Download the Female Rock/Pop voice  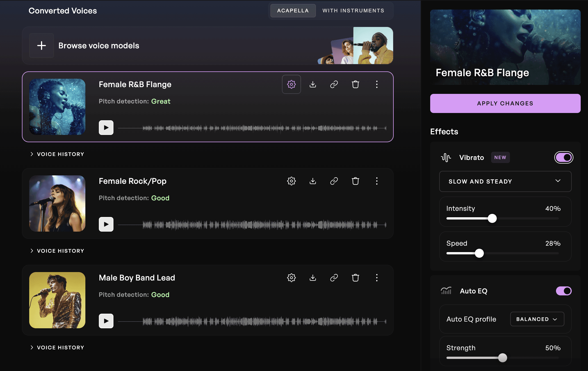coord(313,181)
